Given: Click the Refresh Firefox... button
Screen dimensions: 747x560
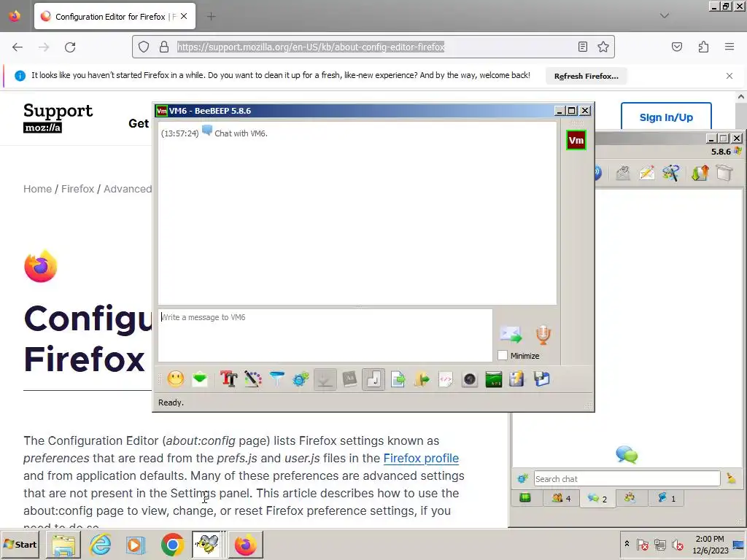Looking at the screenshot, I should pos(586,76).
